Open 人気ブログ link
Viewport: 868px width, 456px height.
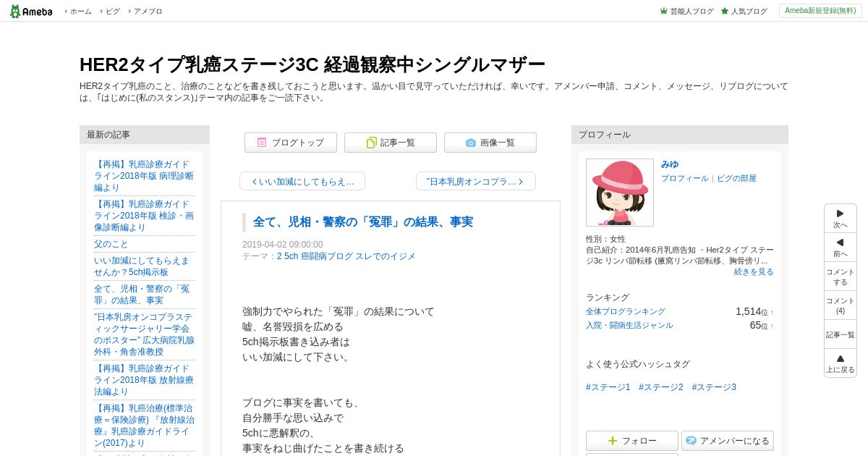click(744, 12)
